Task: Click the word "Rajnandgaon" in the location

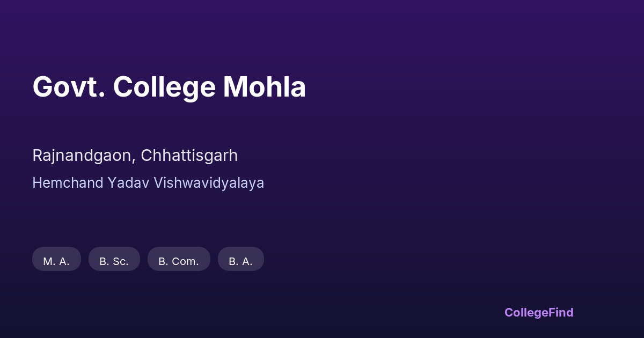Action: (x=82, y=156)
